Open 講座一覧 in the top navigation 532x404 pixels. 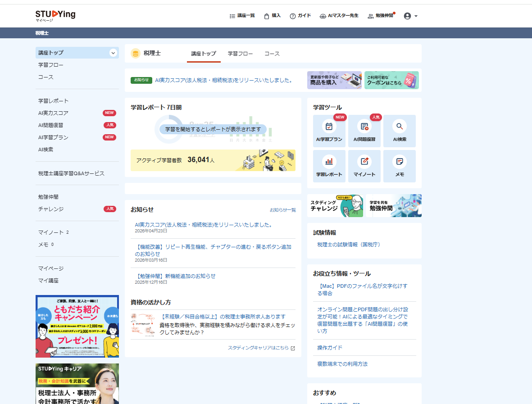click(242, 16)
